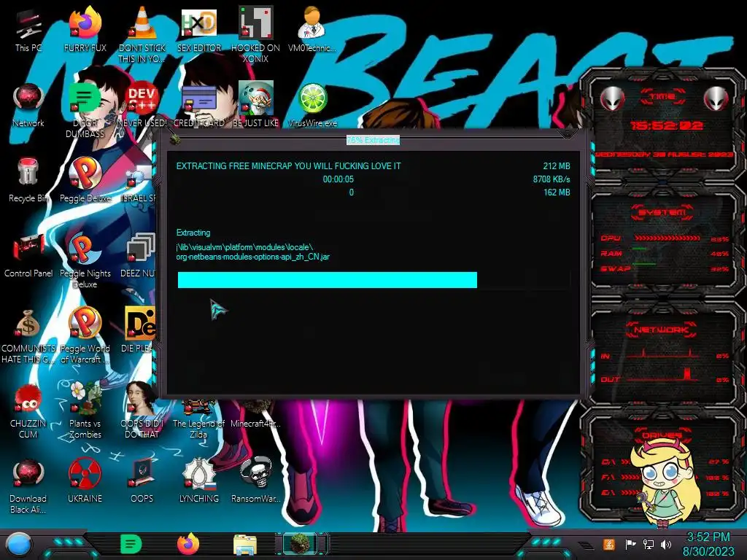Click the NETWORK widget IN graph
This screenshot has height=560, width=747.
point(665,354)
